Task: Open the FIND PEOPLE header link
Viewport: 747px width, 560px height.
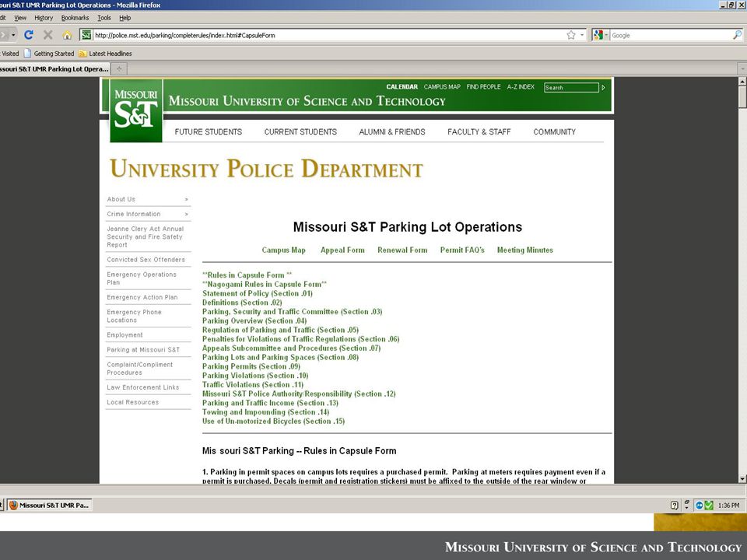Action: (483, 86)
